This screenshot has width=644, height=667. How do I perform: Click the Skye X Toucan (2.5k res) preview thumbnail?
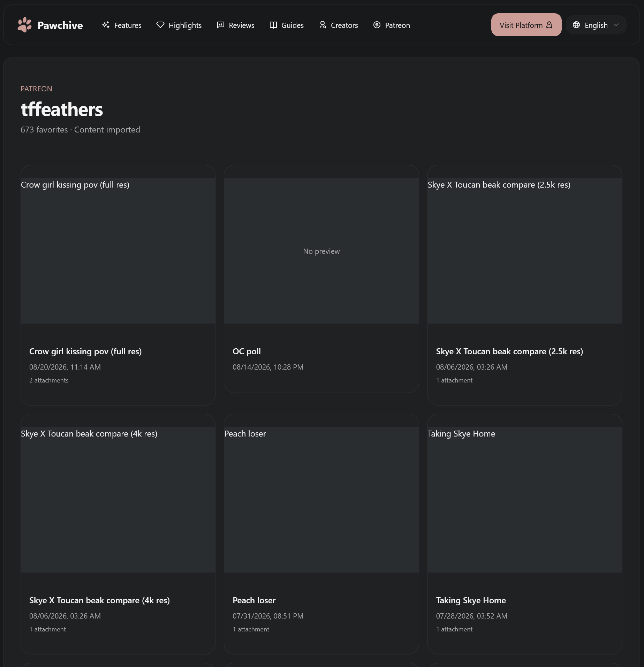point(525,251)
